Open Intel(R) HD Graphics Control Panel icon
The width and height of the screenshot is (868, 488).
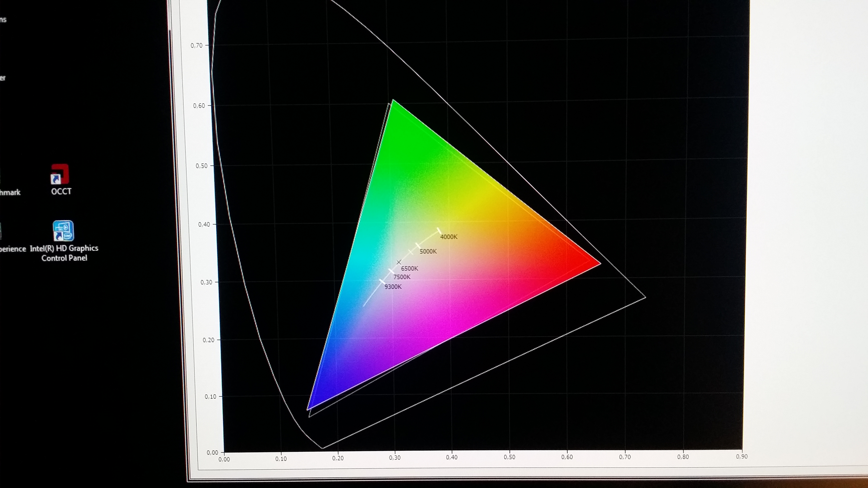[63, 231]
